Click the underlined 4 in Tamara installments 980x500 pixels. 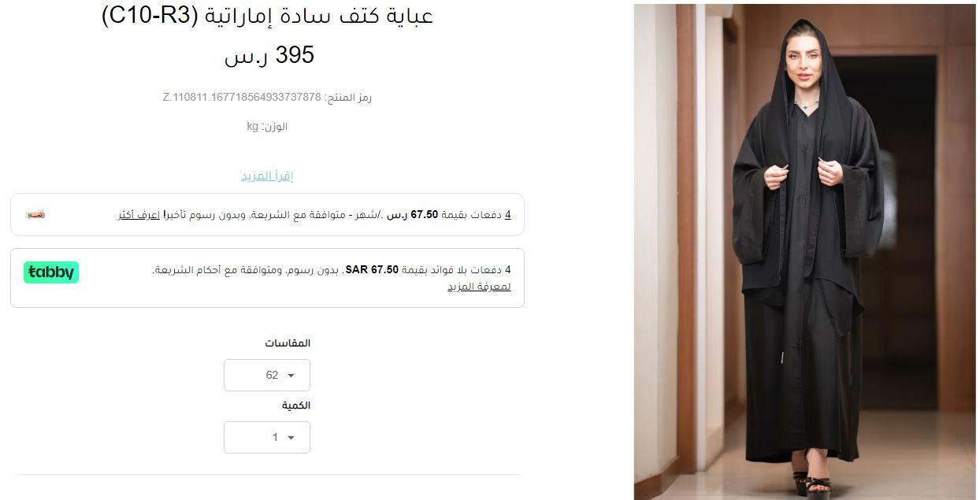(x=508, y=214)
